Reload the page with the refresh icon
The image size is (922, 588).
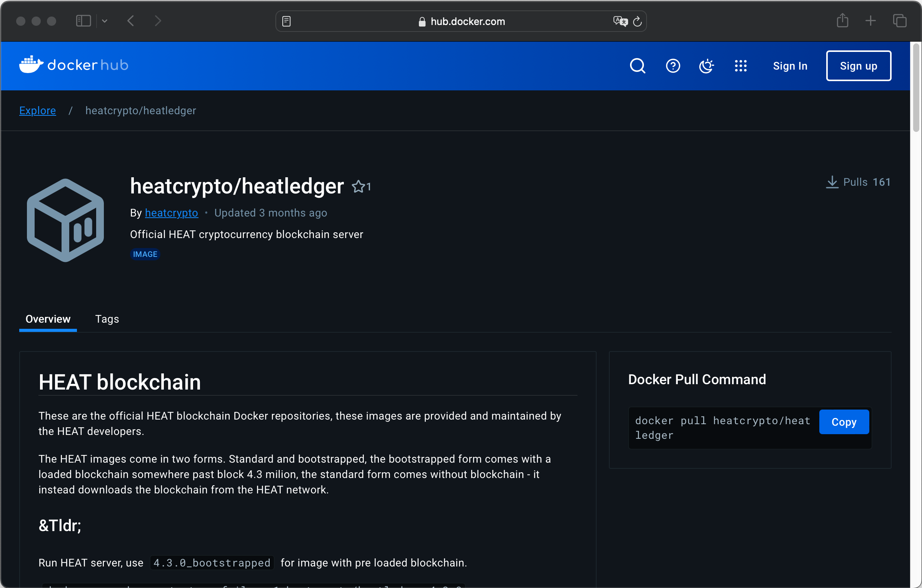point(637,21)
